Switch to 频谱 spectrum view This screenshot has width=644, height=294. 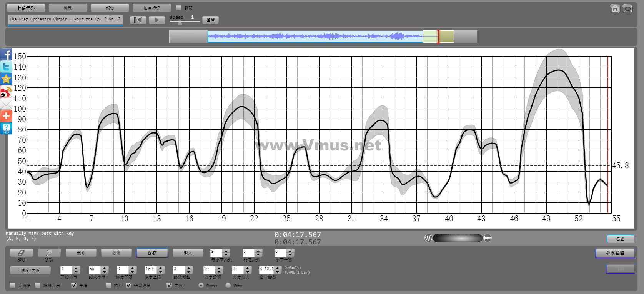[110, 8]
